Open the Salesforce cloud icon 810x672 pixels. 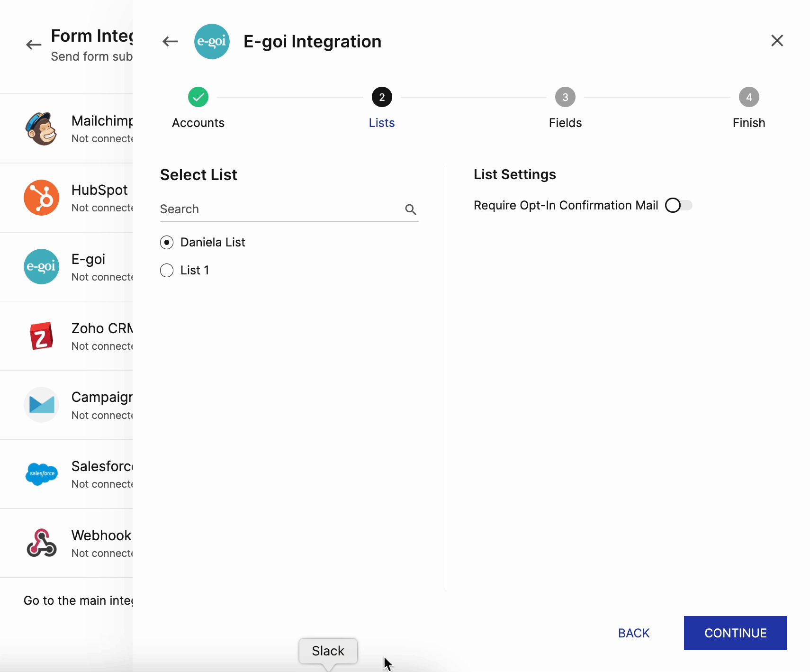[x=41, y=474]
